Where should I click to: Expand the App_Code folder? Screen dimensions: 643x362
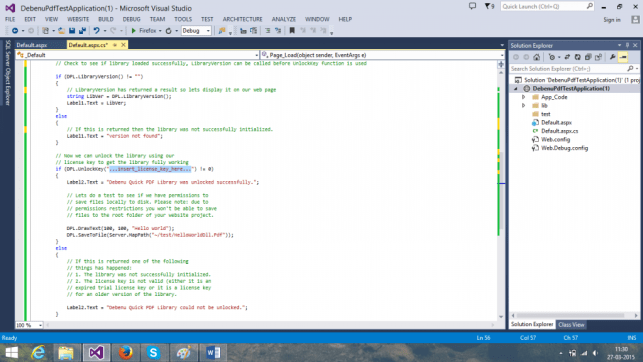coord(524,97)
